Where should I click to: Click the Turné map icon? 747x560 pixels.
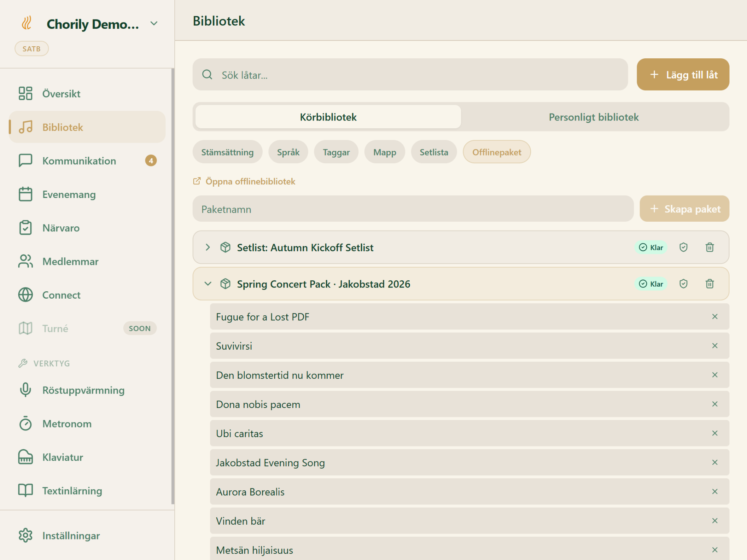(25, 328)
